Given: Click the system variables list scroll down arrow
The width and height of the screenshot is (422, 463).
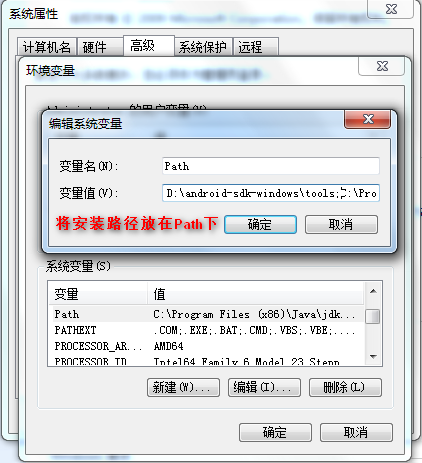Looking at the screenshot, I should pos(373,357).
